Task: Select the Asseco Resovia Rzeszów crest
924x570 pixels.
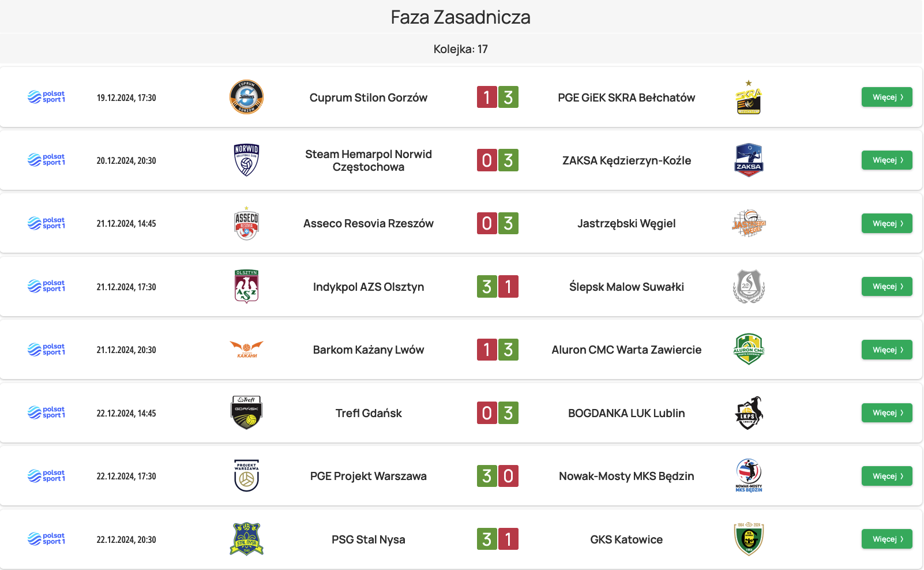Action: [246, 223]
